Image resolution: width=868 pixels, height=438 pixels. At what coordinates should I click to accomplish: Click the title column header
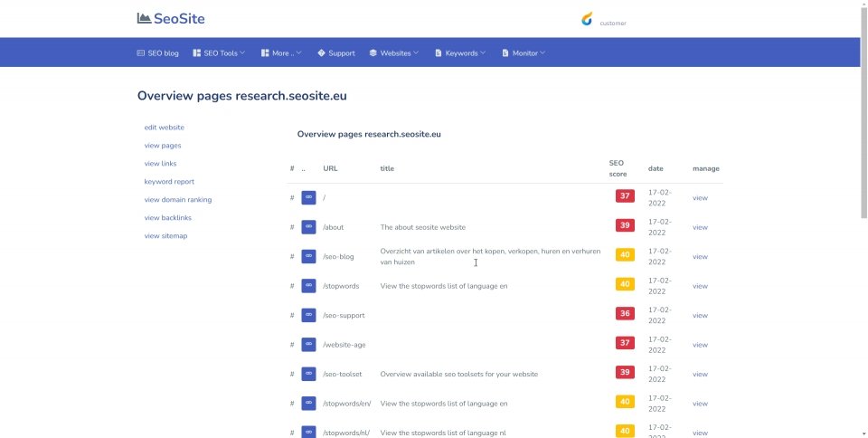click(x=387, y=168)
